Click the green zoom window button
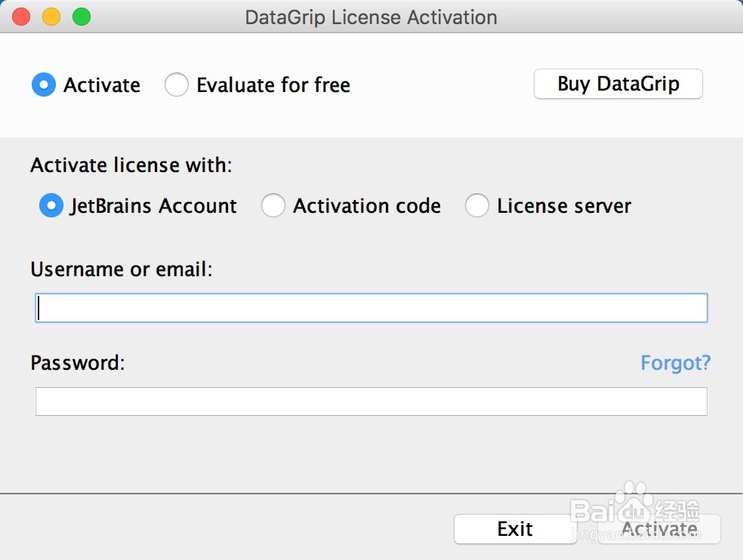This screenshot has height=560, width=743. pyautogui.click(x=81, y=17)
